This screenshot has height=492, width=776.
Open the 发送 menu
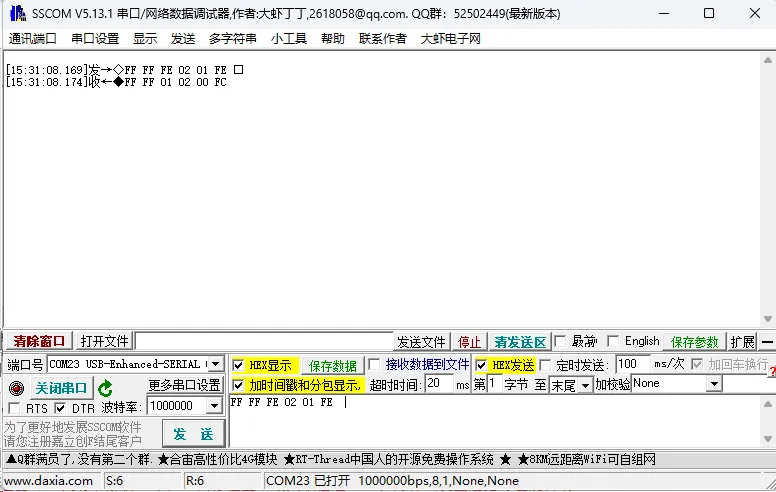[x=183, y=39]
